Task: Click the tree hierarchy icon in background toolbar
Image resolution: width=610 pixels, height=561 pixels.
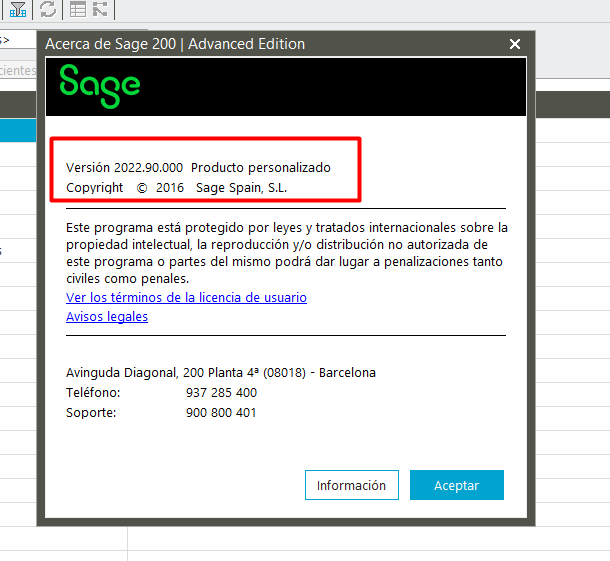Action: [100, 9]
